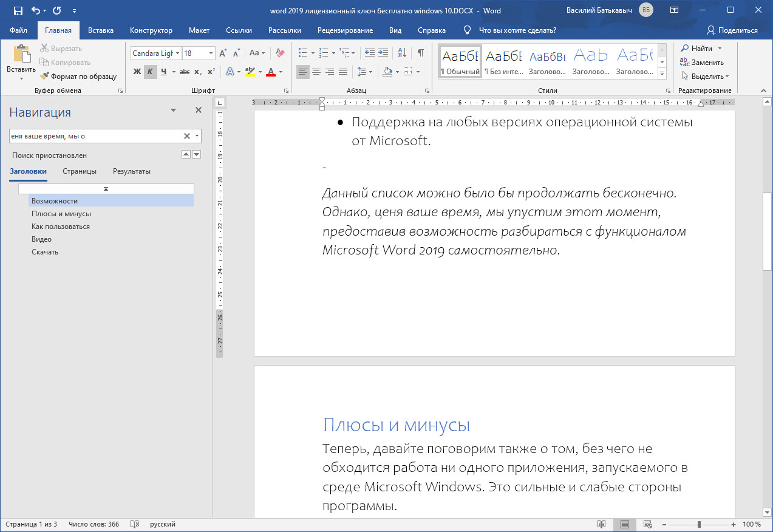Open the Найти feature

[x=699, y=48]
